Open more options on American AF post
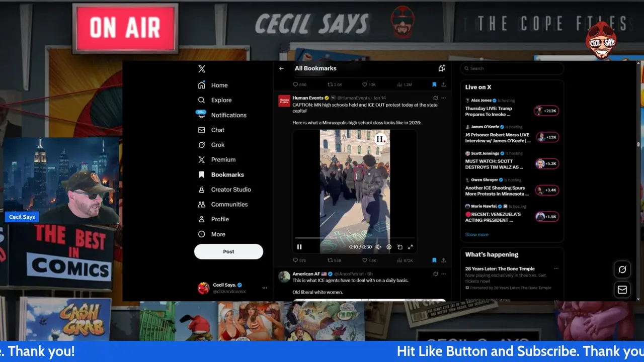This screenshot has height=362, width=644. click(443, 274)
